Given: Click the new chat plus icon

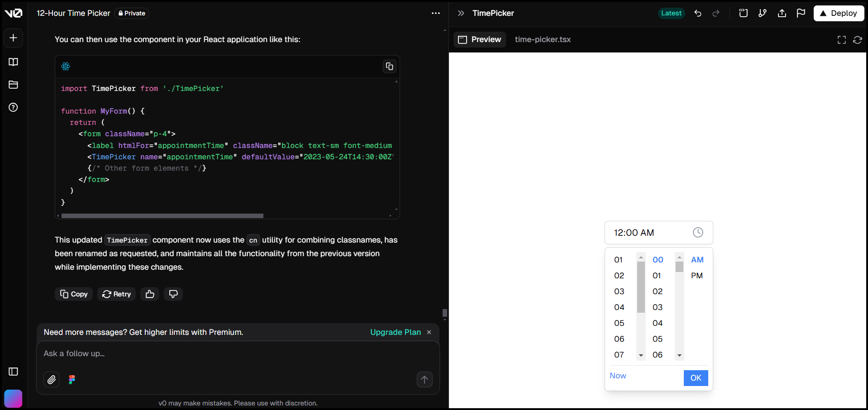Looking at the screenshot, I should coord(13,38).
